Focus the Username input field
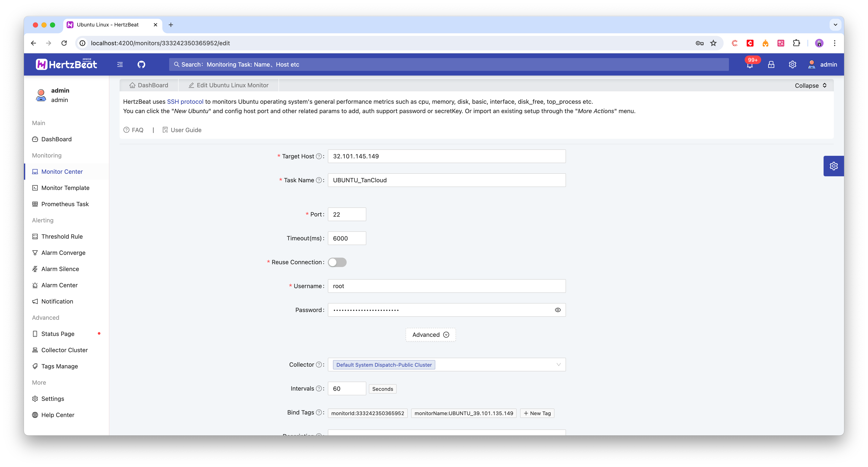 447,286
